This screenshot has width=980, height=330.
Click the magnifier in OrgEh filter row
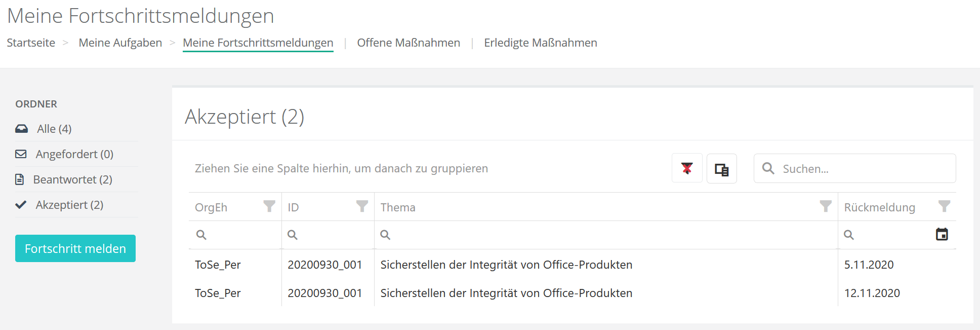(x=201, y=235)
